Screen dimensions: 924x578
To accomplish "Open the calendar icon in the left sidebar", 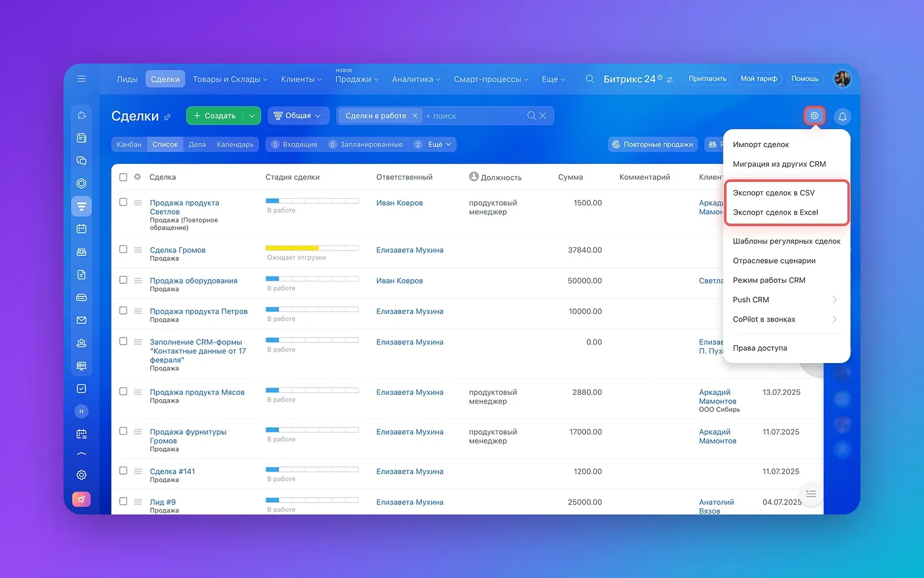I will 82,229.
